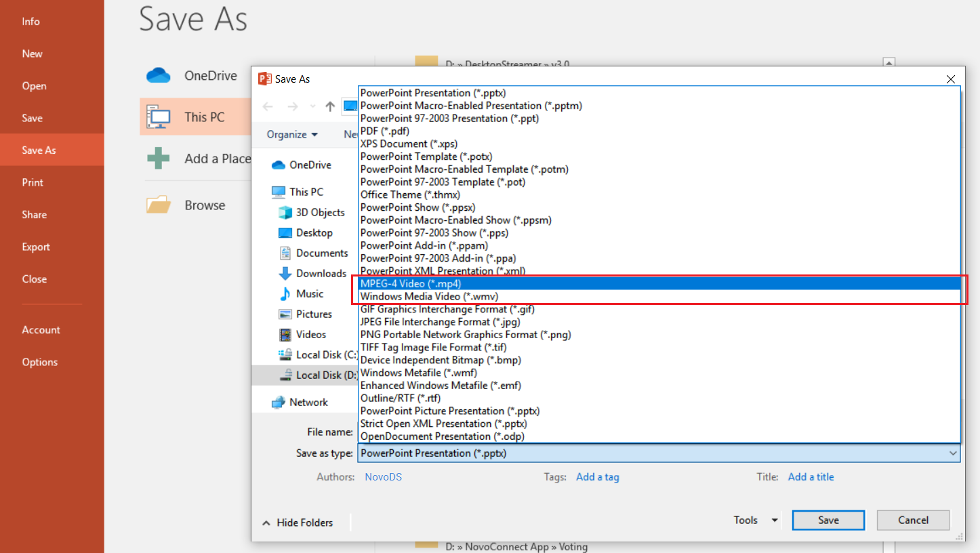Click Add a title link
This screenshot has height=553, width=980.
coord(811,477)
